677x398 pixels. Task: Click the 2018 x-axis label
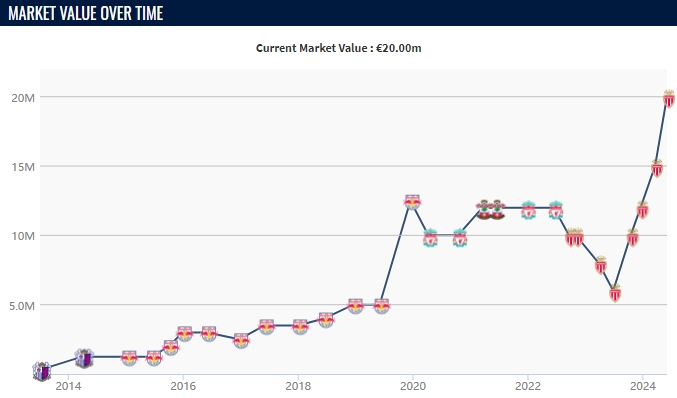click(298, 385)
